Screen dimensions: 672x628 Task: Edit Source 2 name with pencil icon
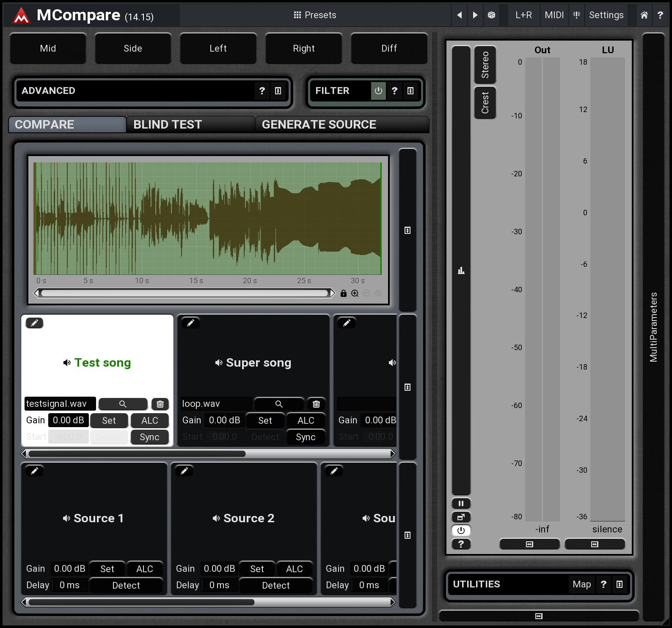pos(184,471)
